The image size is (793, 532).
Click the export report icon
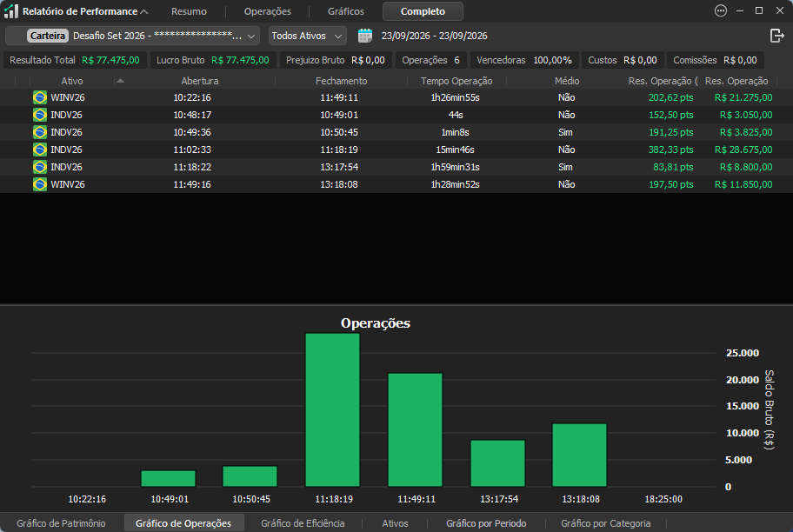[776, 36]
